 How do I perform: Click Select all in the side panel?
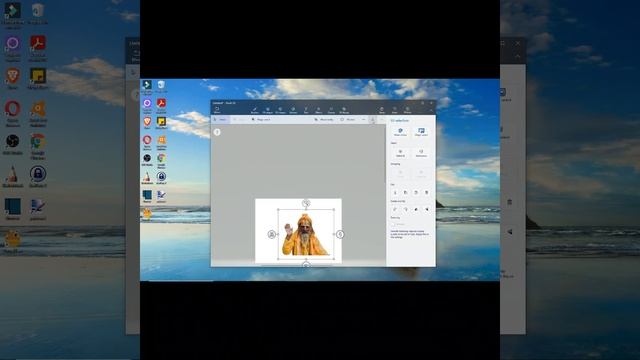(400, 153)
